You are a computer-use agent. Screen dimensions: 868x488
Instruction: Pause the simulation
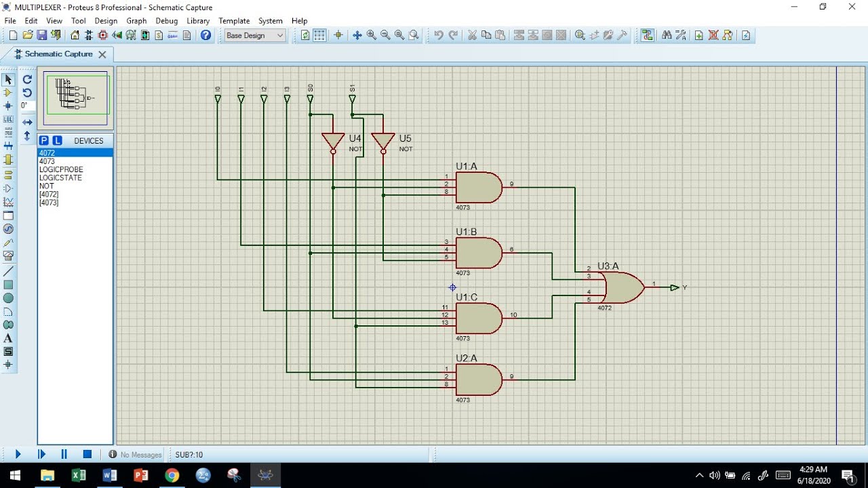(x=64, y=454)
